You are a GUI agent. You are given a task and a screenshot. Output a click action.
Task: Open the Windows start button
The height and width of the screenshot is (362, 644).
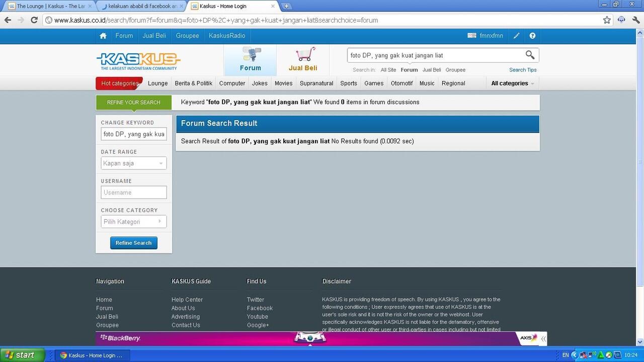[x=22, y=355]
